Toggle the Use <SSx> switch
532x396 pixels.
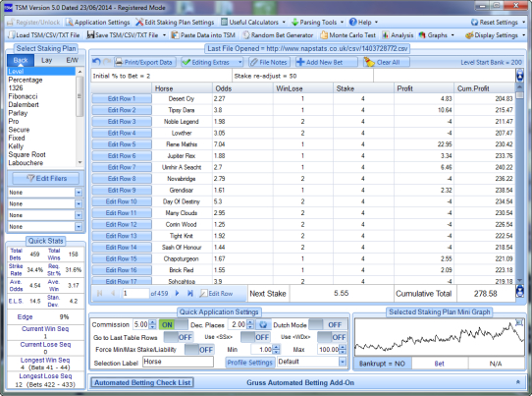point(255,337)
